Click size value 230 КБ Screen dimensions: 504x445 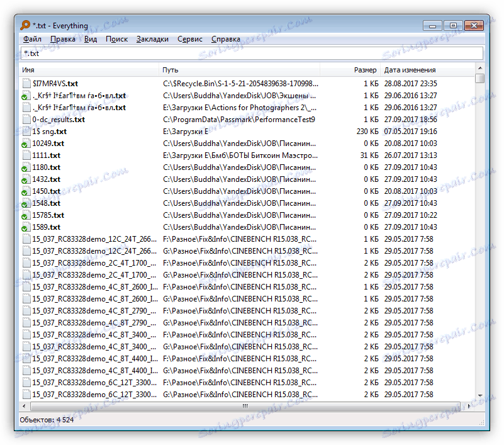(367, 132)
